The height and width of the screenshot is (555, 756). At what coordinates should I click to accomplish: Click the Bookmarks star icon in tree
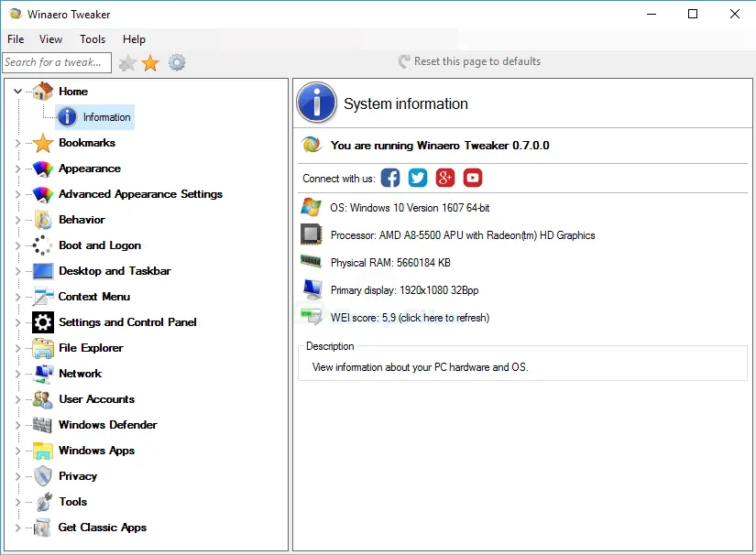click(43, 143)
